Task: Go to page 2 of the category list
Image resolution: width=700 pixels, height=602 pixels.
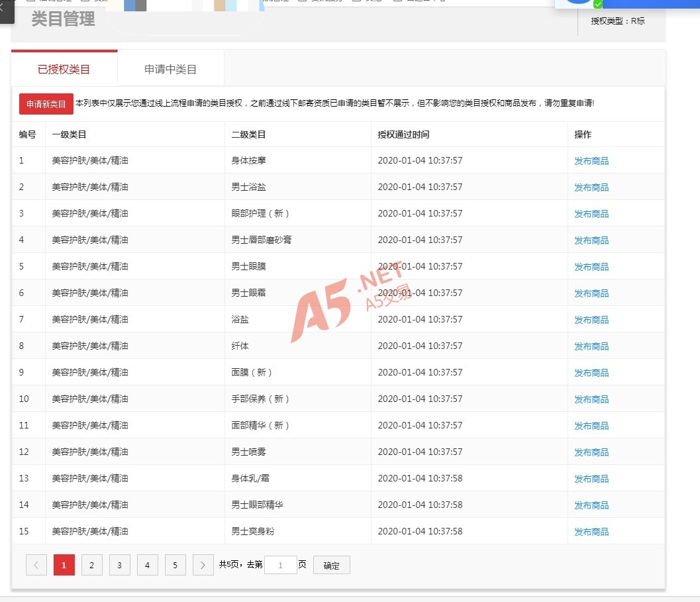Action: pos(92,565)
